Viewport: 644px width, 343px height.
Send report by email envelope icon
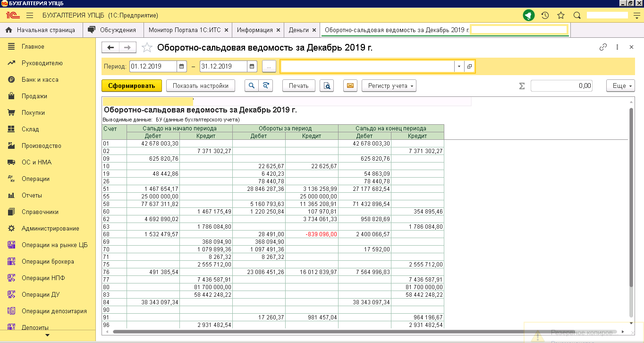pyautogui.click(x=350, y=86)
